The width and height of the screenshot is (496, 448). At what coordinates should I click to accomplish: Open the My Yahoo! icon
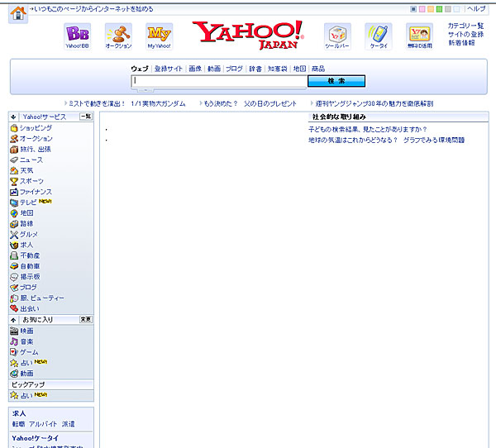click(x=159, y=36)
